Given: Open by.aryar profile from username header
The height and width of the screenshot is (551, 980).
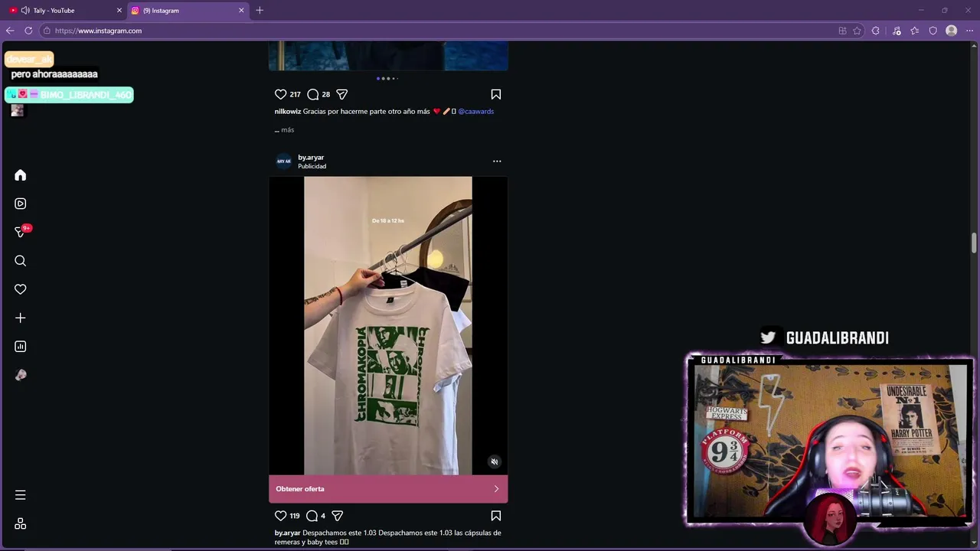Looking at the screenshot, I should coord(311,157).
